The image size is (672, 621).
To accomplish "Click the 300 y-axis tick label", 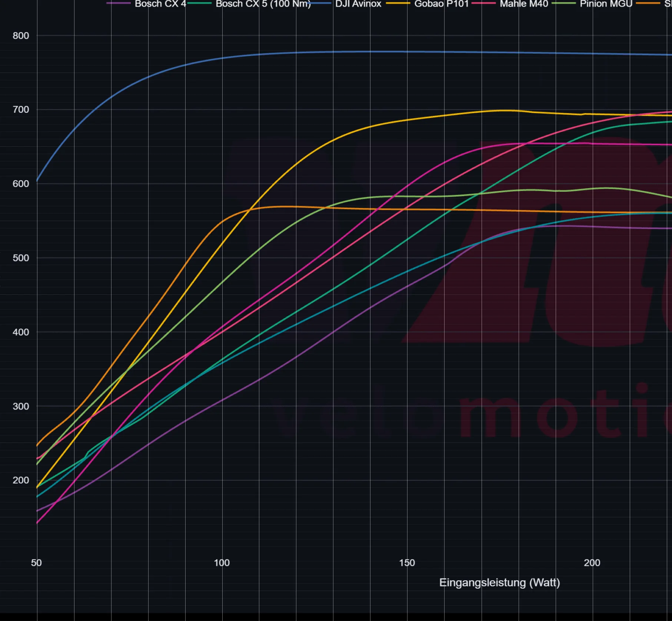I will [21, 406].
